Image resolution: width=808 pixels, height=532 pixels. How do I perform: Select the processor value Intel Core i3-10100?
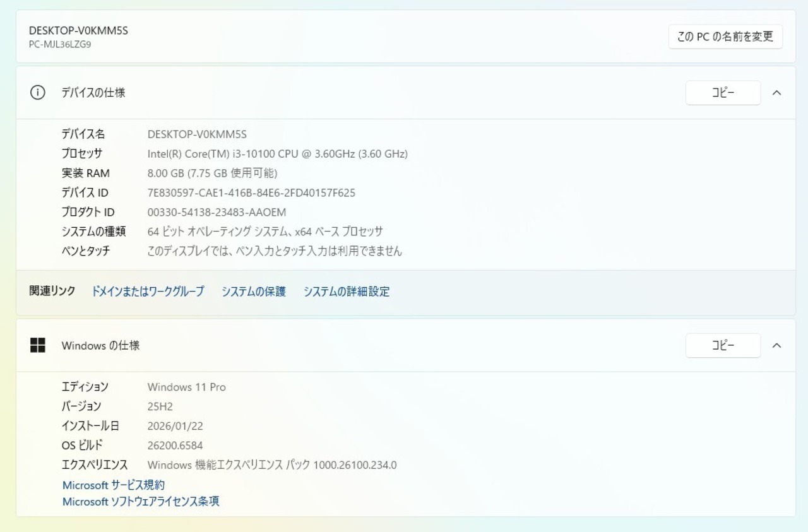coord(278,153)
